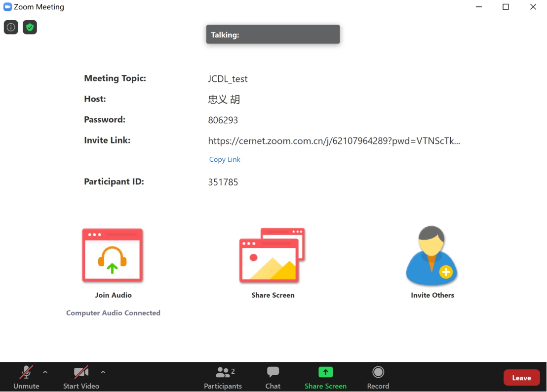Click green Share Screen in toolbar
Viewport: 547px width, 392px height.
tap(325, 378)
